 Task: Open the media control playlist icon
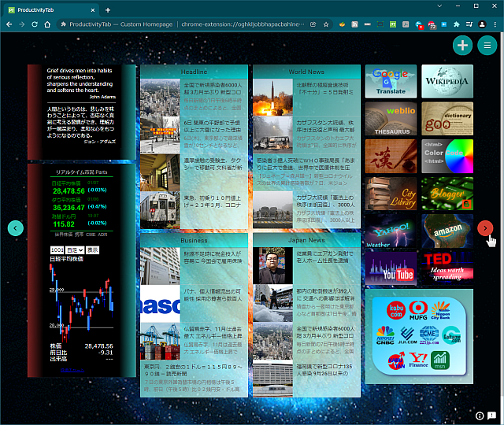tap(469, 24)
